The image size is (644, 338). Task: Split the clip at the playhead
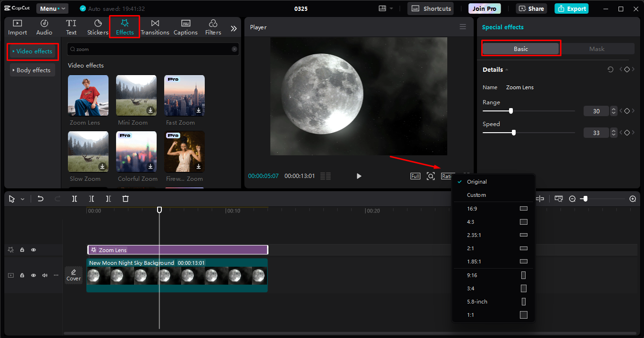pyautogui.click(x=74, y=198)
